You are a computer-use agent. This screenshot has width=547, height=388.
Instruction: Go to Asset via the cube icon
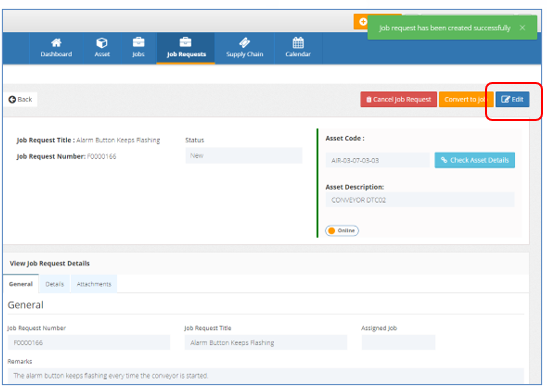tap(102, 43)
